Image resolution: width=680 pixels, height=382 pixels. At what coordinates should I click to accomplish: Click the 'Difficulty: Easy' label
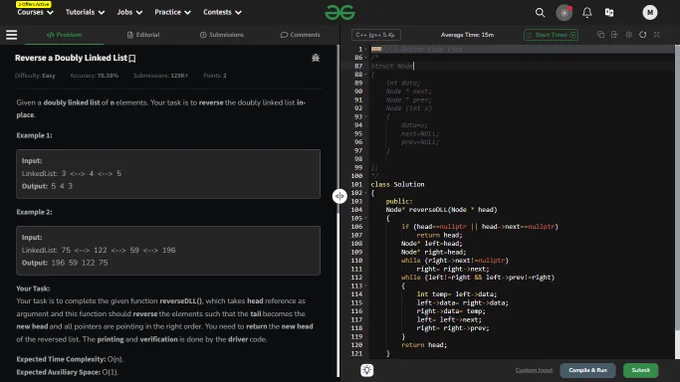point(35,75)
